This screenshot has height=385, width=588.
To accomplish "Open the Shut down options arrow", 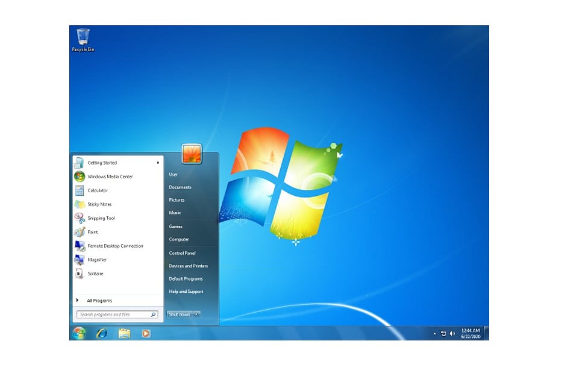I will click(197, 314).
